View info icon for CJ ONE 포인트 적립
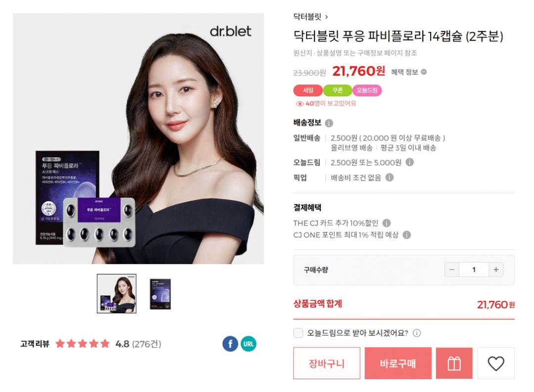The height and width of the screenshot is (392, 534). [x=406, y=235]
